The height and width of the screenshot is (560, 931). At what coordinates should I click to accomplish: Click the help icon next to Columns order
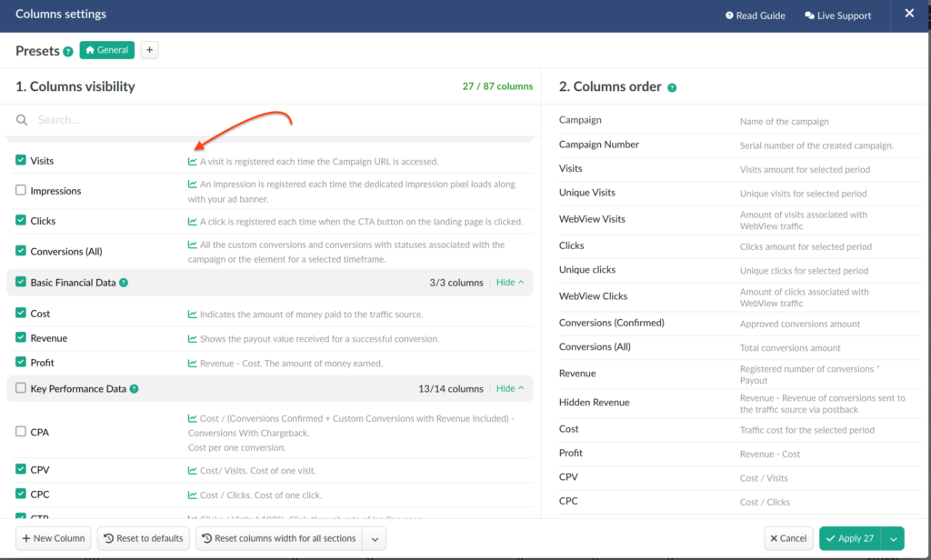click(672, 88)
